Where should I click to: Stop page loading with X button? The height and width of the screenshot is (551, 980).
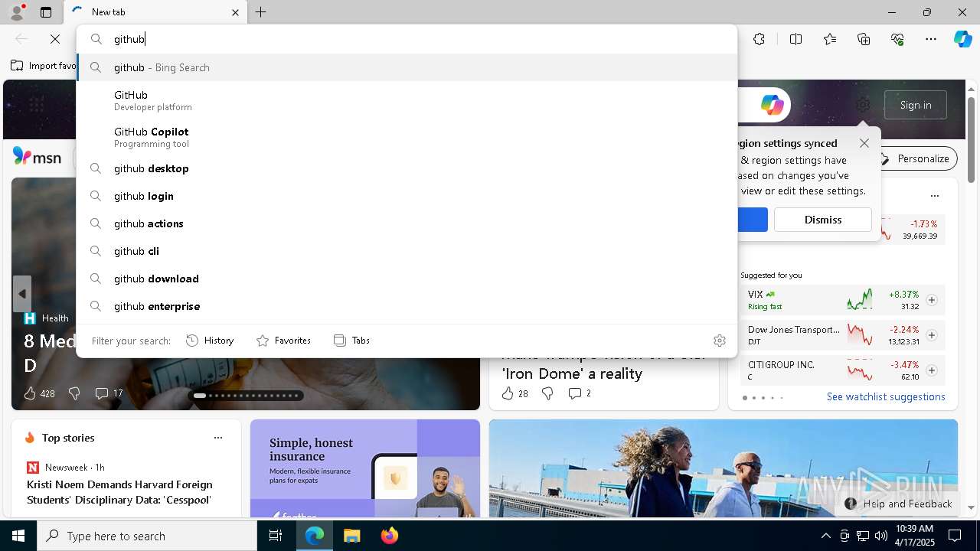pyautogui.click(x=55, y=39)
